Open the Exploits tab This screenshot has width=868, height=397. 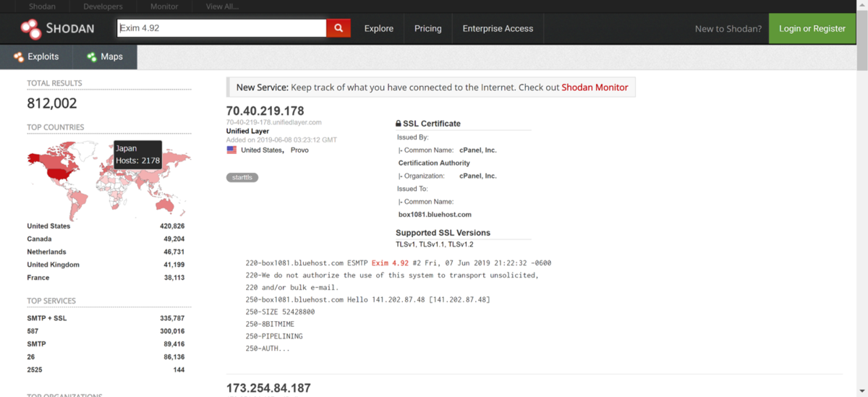pos(36,57)
